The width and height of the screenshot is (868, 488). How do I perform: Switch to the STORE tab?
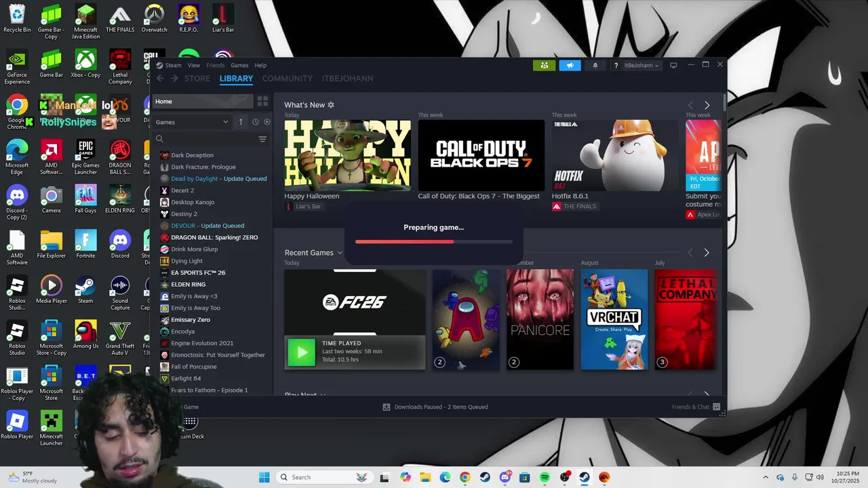click(197, 79)
